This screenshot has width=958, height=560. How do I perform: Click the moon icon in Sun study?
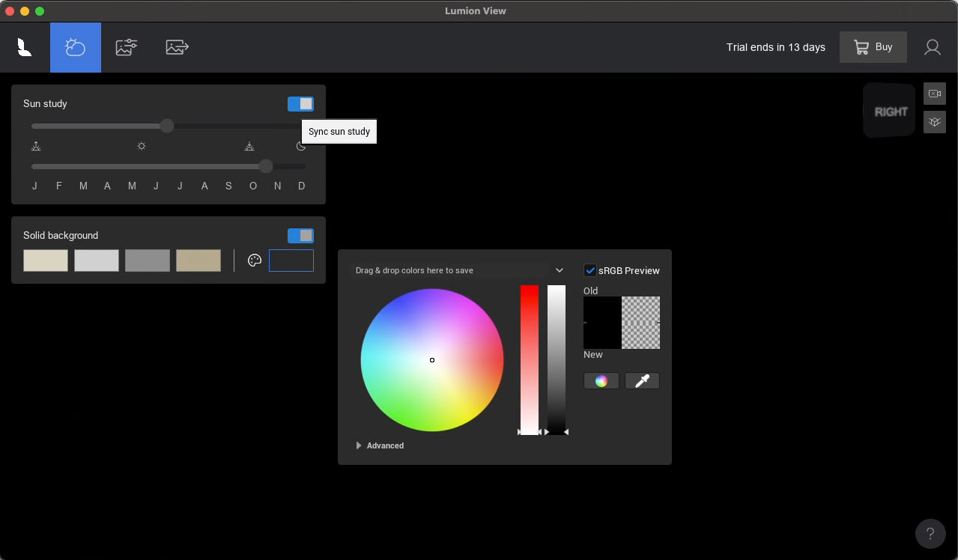pyautogui.click(x=300, y=146)
